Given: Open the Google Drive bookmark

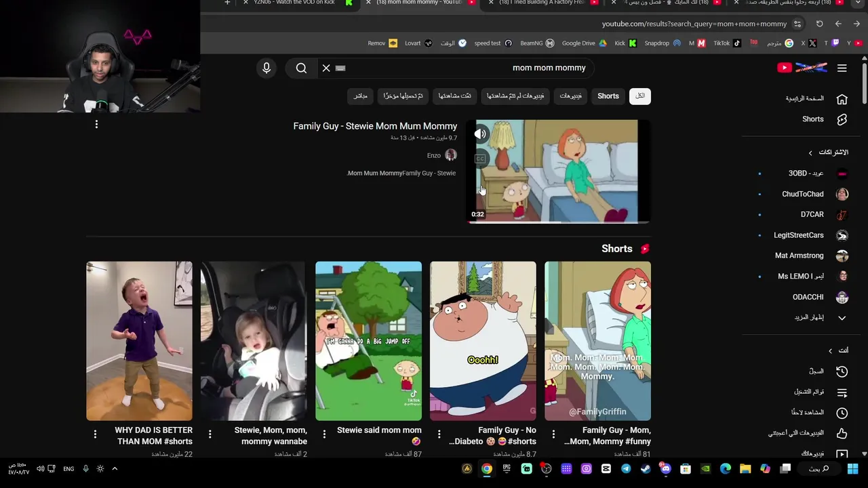Looking at the screenshot, I should [584, 43].
